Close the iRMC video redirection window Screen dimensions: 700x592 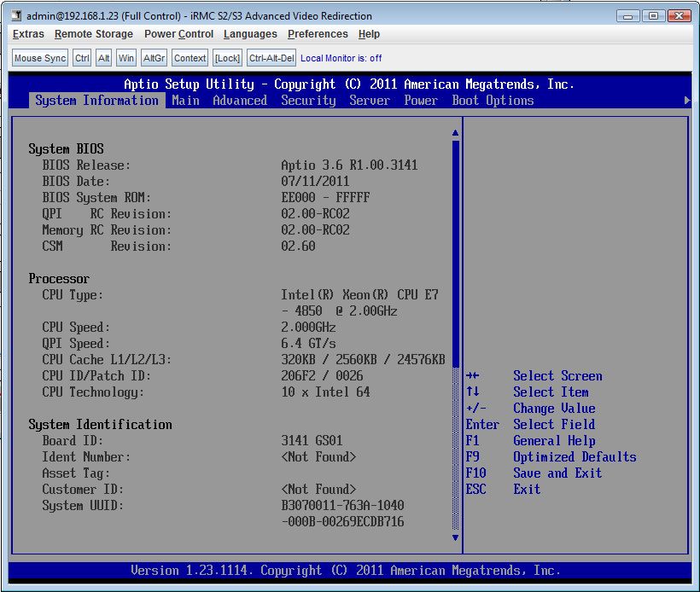[x=679, y=16]
